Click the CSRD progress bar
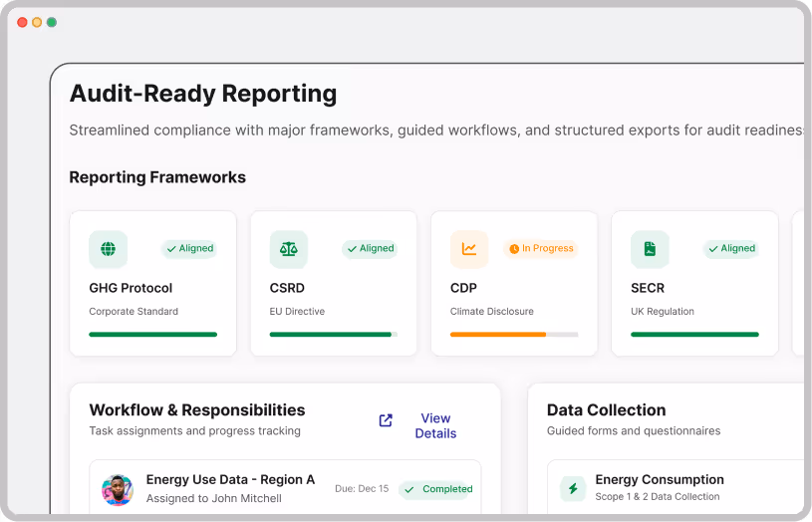Viewport: 812px width, 522px height. pos(334,335)
